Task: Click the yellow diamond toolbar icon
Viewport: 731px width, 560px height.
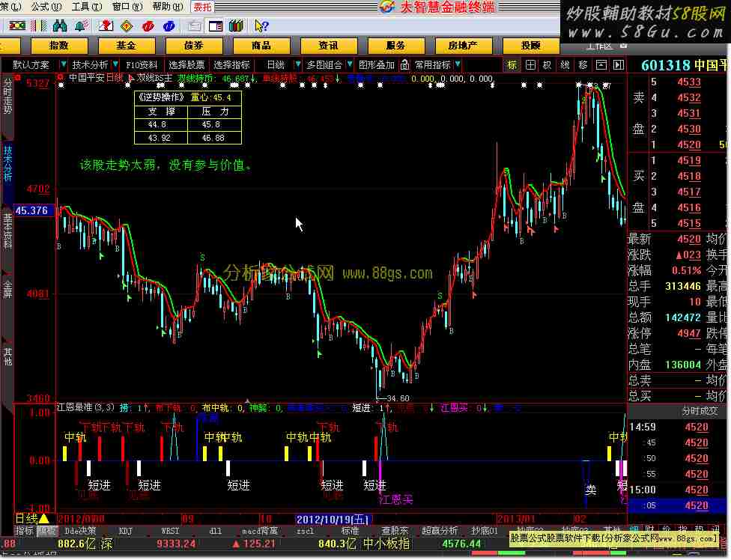Action: (x=127, y=25)
